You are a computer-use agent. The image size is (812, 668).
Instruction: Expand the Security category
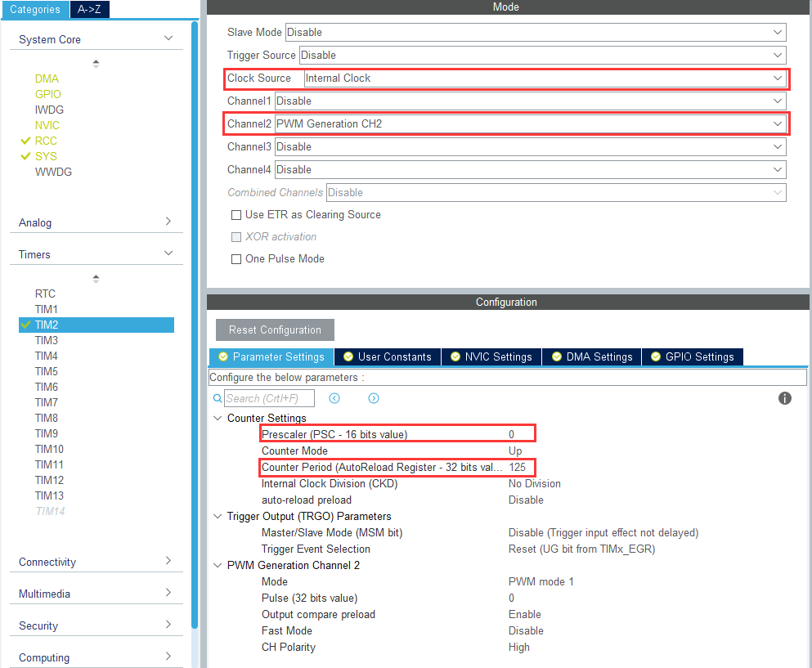pos(168,625)
